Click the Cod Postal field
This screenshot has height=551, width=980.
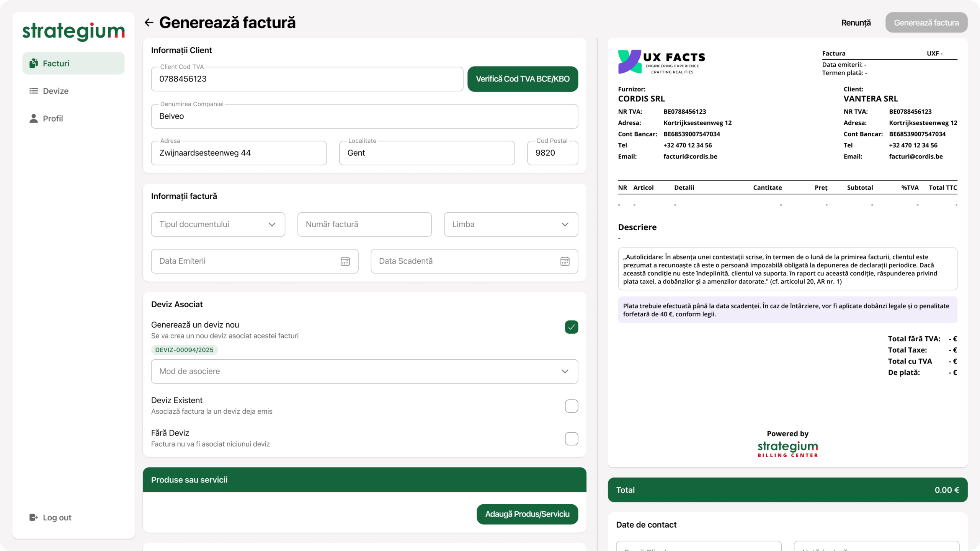tap(552, 153)
